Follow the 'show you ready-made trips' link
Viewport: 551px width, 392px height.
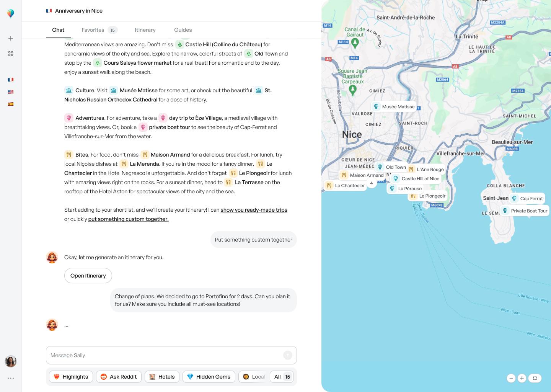[x=254, y=210]
